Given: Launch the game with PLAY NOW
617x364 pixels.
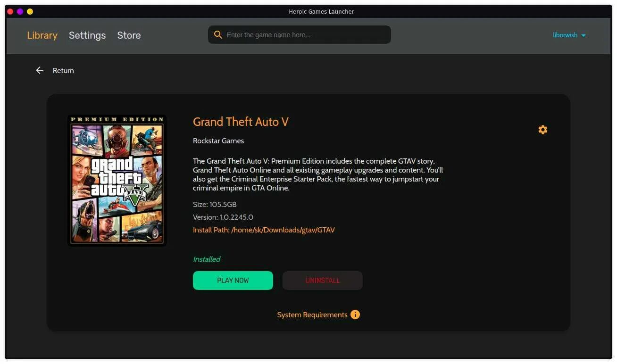Looking at the screenshot, I should click(x=233, y=280).
